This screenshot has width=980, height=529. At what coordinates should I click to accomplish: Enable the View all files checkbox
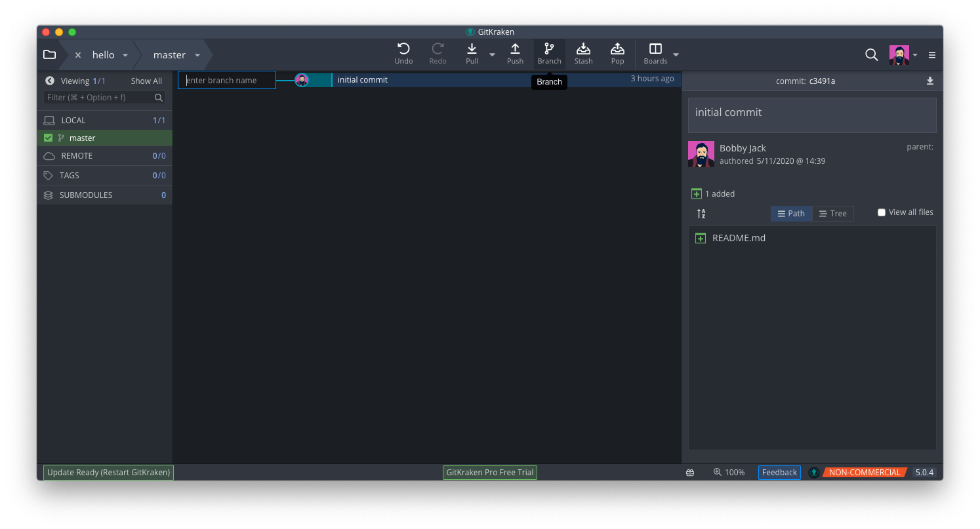tap(882, 212)
